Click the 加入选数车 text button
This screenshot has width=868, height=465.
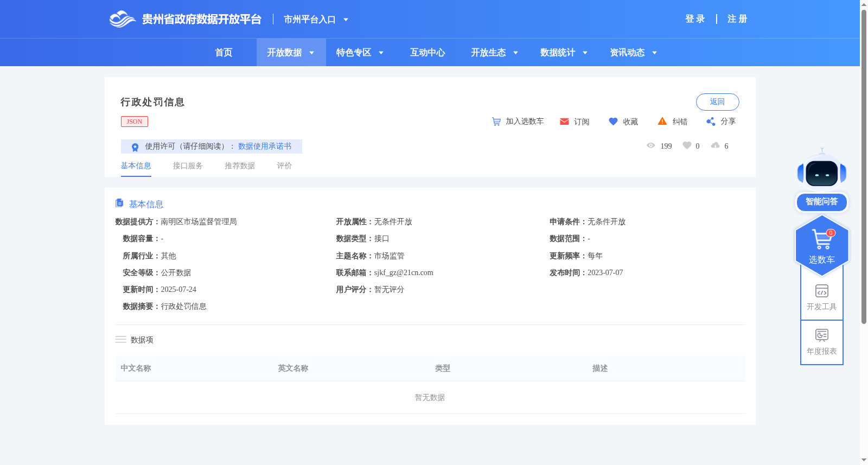tap(525, 122)
